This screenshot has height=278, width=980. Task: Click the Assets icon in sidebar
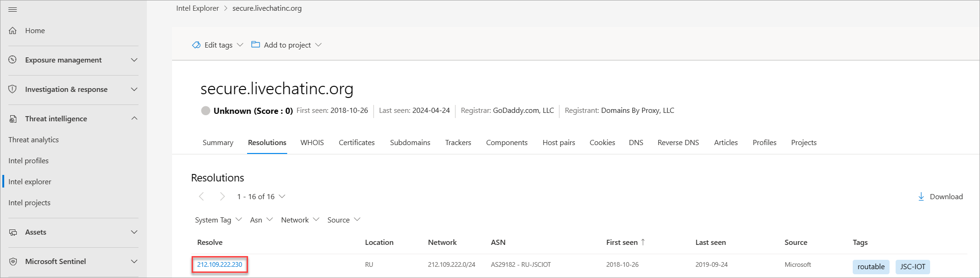(x=13, y=232)
